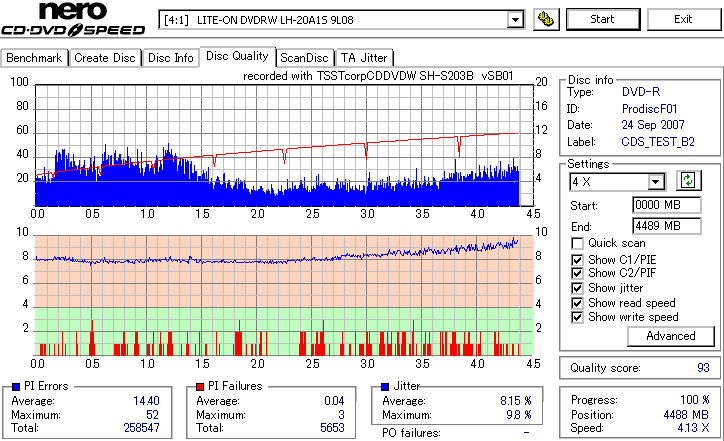Go to the Disc Info tab
Screen dimensions: 724x441
pyautogui.click(x=170, y=58)
